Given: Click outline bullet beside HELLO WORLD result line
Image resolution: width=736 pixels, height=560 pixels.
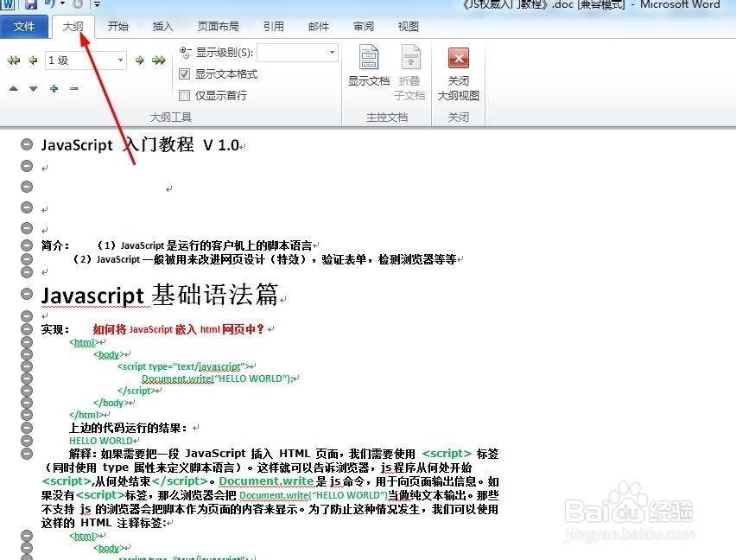Looking at the screenshot, I should pos(27,440).
